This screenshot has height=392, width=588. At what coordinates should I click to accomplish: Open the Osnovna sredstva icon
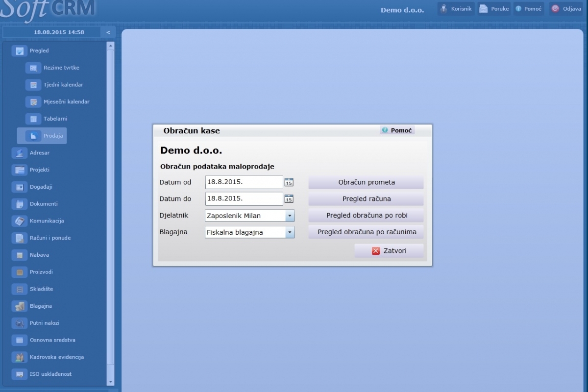pyautogui.click(x=20, y=340)
